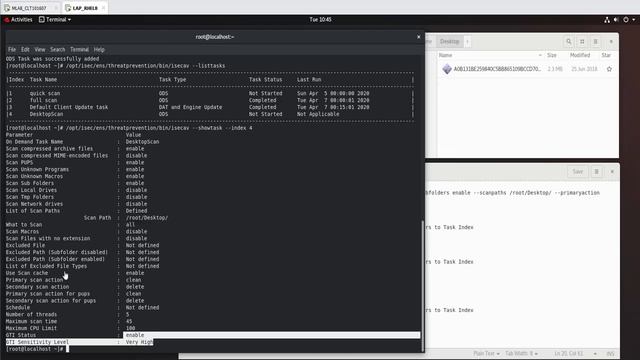Viewport: 640px width, 360px height.
Task: Sort files by Modified column
Action: [580, 55]
